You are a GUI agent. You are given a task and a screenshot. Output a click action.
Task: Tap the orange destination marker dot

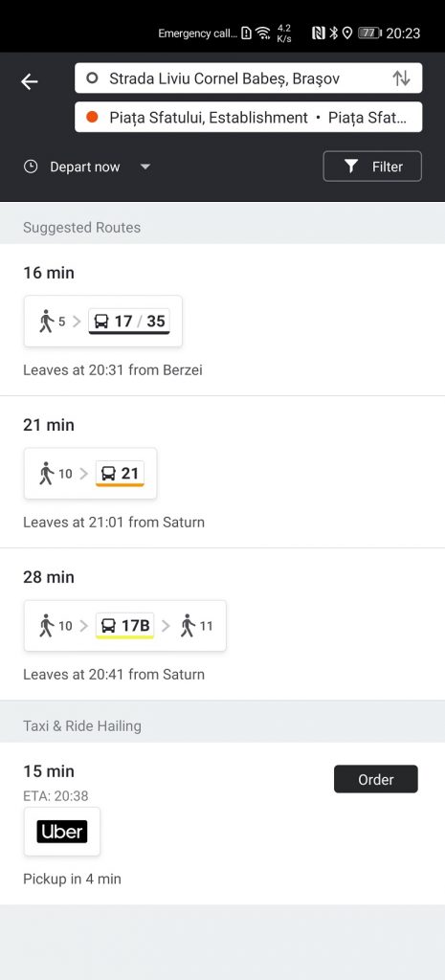(93, 117)
